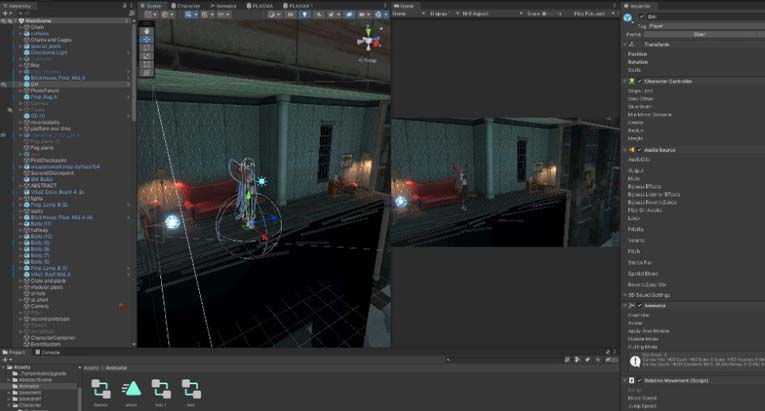Select ABSTRACT object in Hierarchy
765x411 pixels.
(43, 185)
